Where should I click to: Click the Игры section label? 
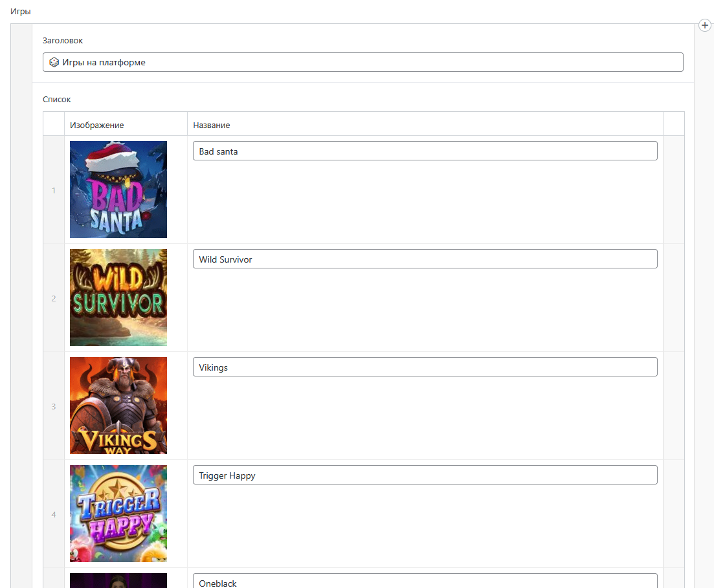(x=20, y=12)
